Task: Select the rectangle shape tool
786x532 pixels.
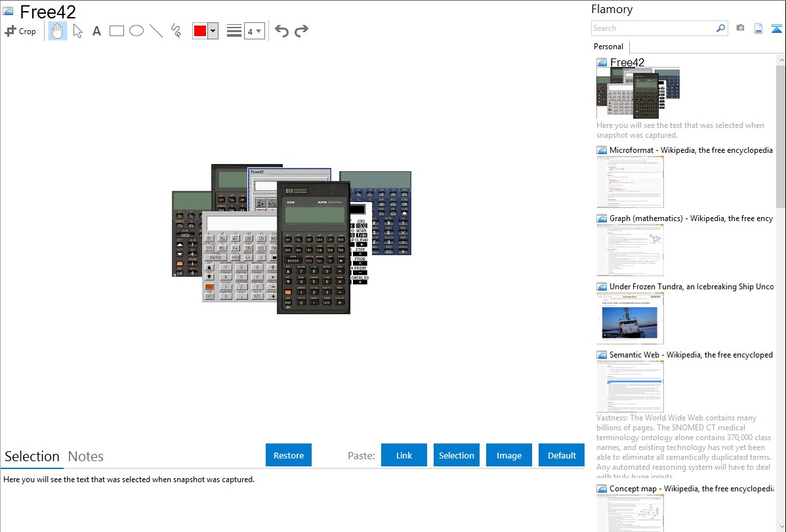Action: (116, 31)
